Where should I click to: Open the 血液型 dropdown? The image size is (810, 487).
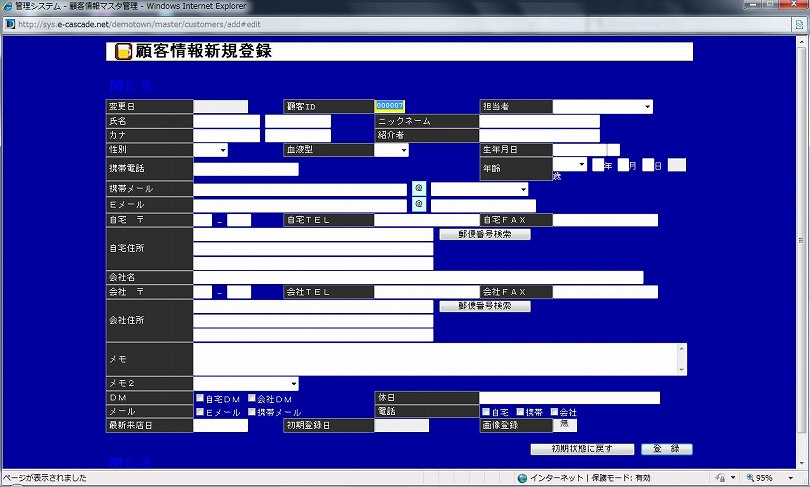[x=391, y=150]
